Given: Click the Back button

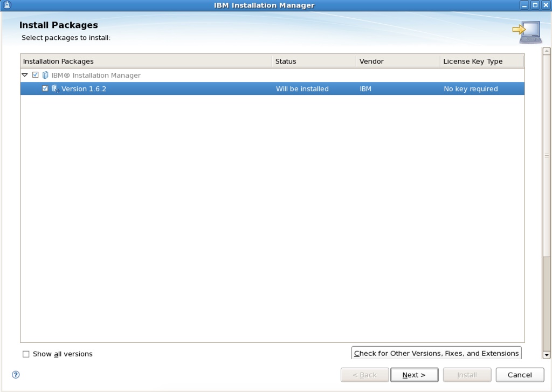Looking at the screenshot, I should [364, 375].
